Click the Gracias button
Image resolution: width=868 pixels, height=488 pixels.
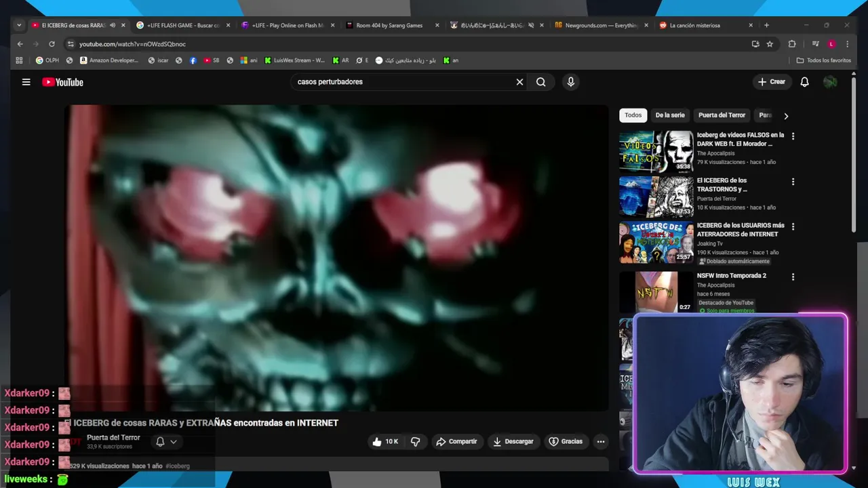coord(565,441)
